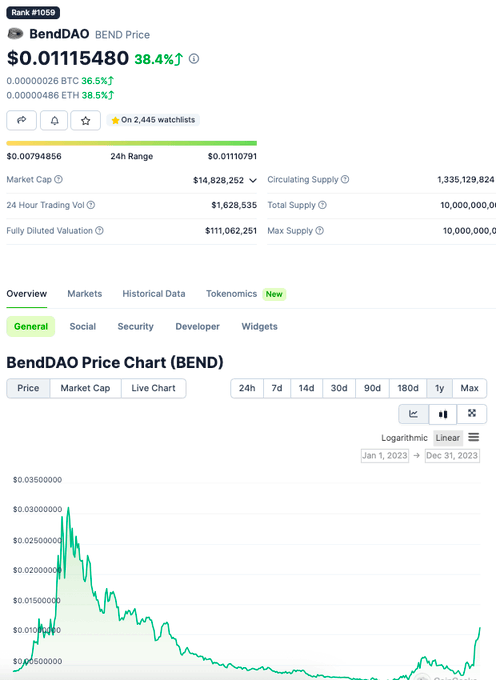Set chart range to 180d
Image resolution: width=496 pixels, height=680 pixels.
(x=408, y=388)
